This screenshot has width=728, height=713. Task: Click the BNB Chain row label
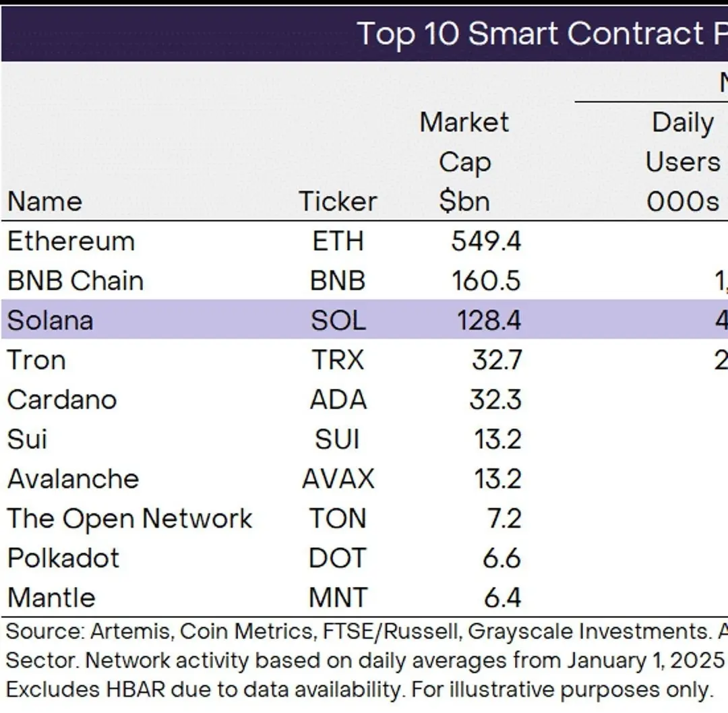coord(75,281)
